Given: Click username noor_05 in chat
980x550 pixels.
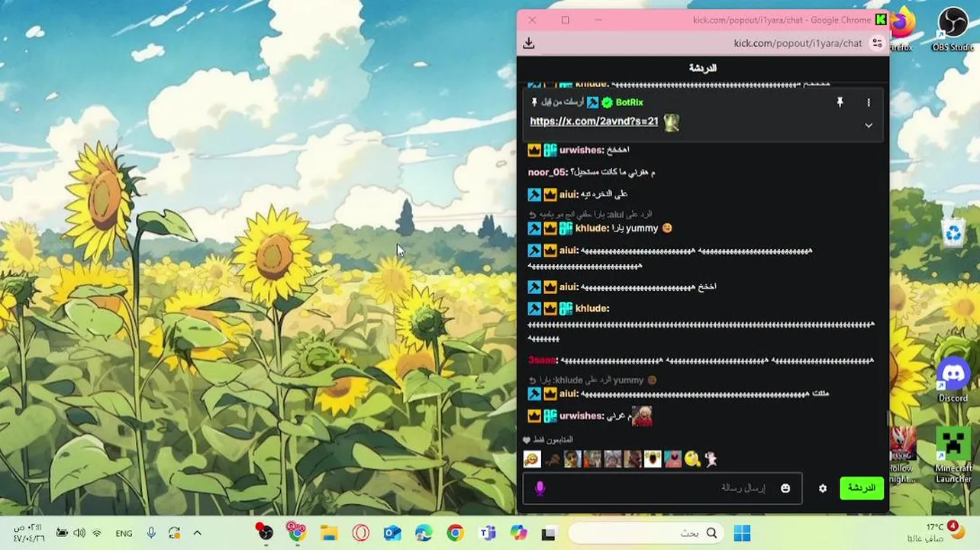Looking at the screenshot, I should click(548, 173).
